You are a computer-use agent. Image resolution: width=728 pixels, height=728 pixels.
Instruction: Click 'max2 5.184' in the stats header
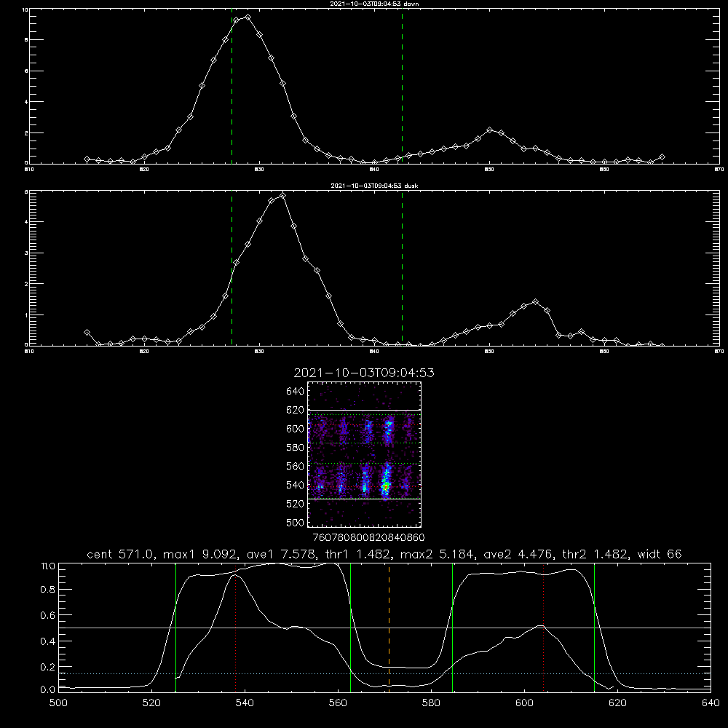coord(436,554)
